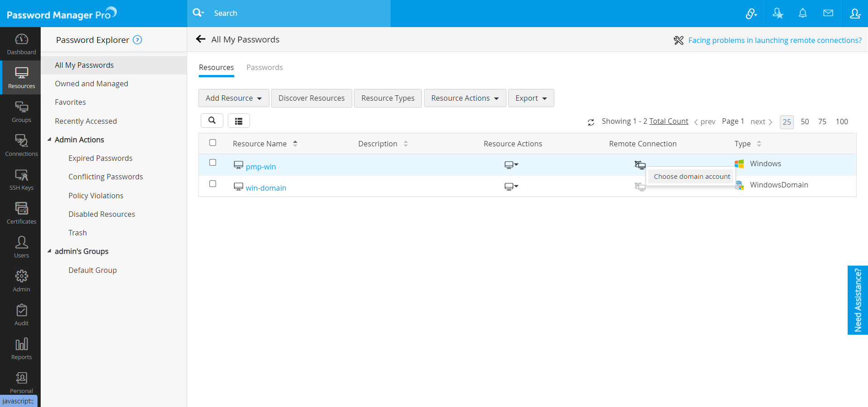Launch remote connection for pmp-win

pyautogui.click(x=640, y=165)
